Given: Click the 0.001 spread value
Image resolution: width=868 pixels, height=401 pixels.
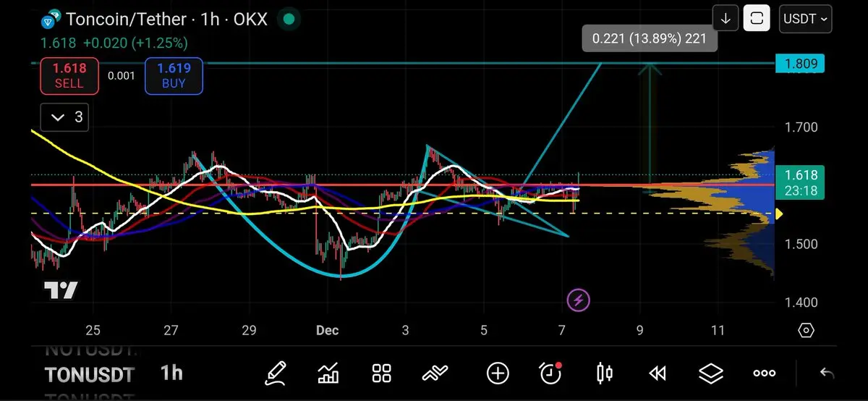Looking at the screenshot, I should (x=122, y=75).
